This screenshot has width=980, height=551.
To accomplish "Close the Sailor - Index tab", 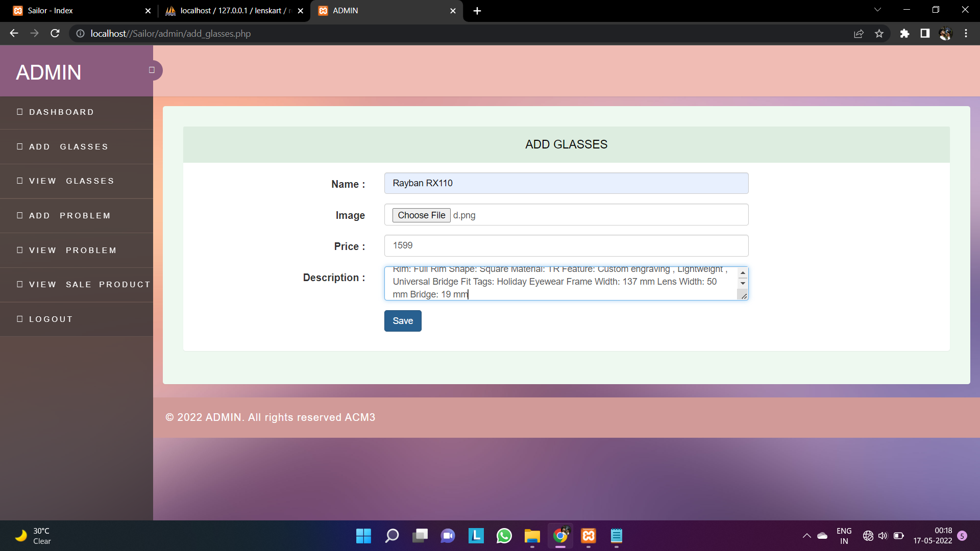I will pyautogui.click(x=148, y=11).
